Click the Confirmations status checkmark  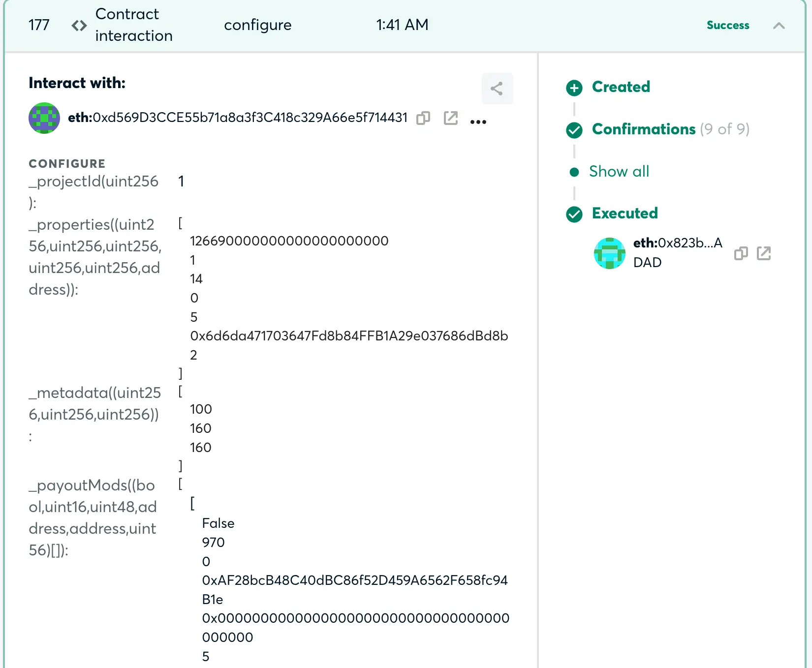pyautogui.click(x=574, y=130)
